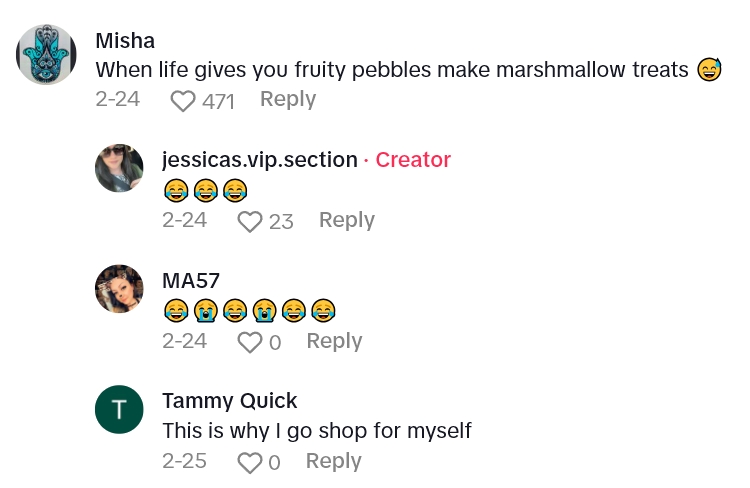
Task: Visit jessicas.vip.section profile via username
Action: coord(259,160)
